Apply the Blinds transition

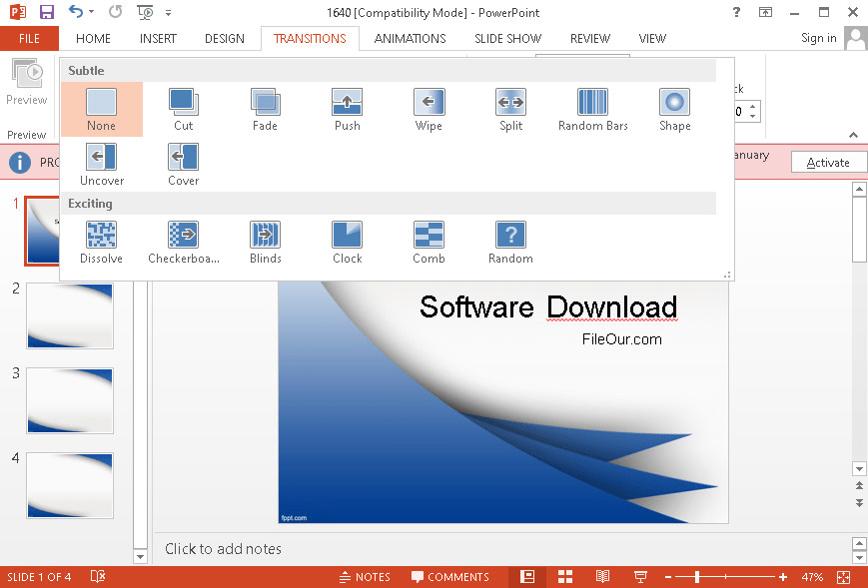coord(265,243)
